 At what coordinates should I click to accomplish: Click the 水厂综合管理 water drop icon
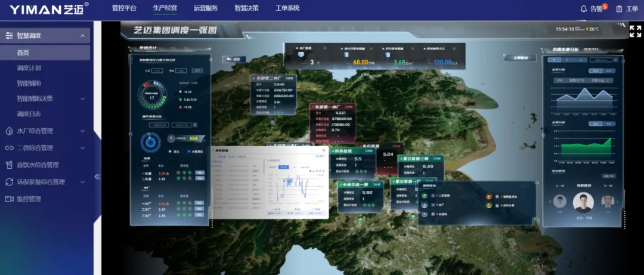(x=9, y=131)
